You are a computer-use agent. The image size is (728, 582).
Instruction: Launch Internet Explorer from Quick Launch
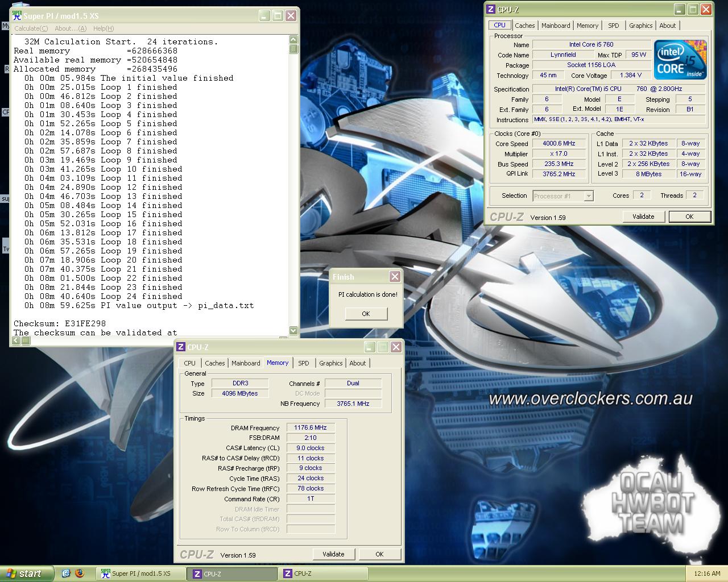pos(65,573)
